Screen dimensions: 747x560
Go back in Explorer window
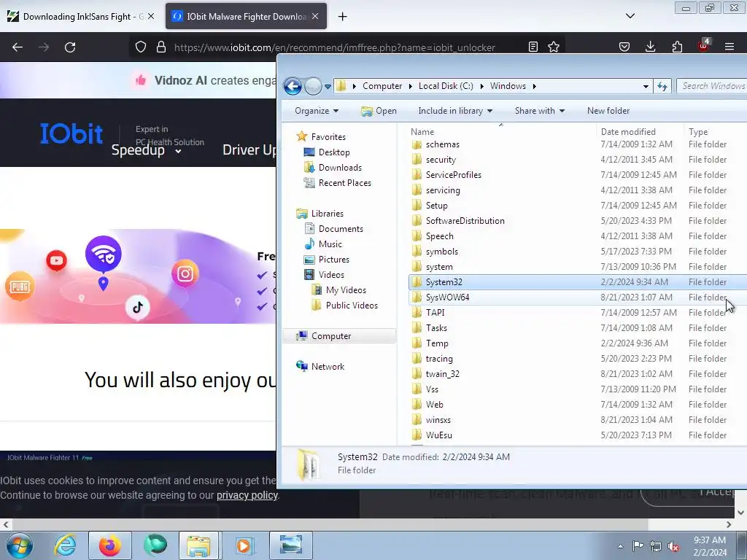pos(293,86)
